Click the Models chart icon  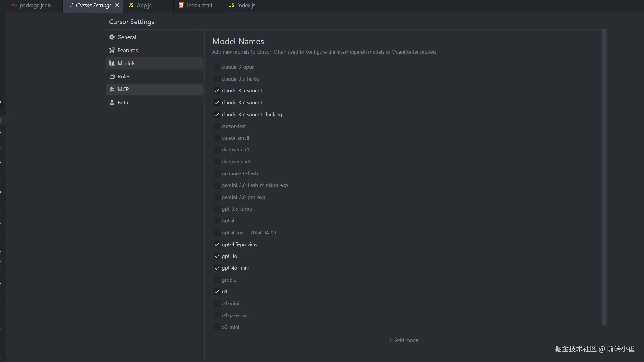pyautogui.click(x=112, y=63)
